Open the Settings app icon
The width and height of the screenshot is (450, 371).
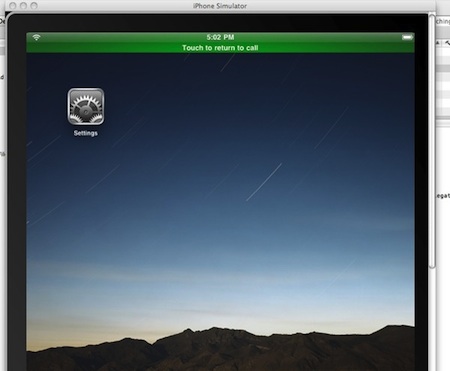point(86,106)
